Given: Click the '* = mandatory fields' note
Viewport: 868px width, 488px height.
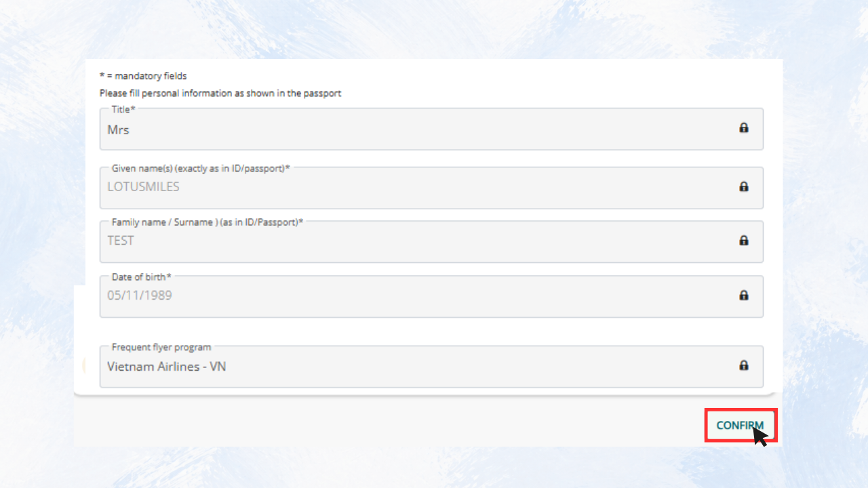Looking at the screenshot, I should point(143,76).
